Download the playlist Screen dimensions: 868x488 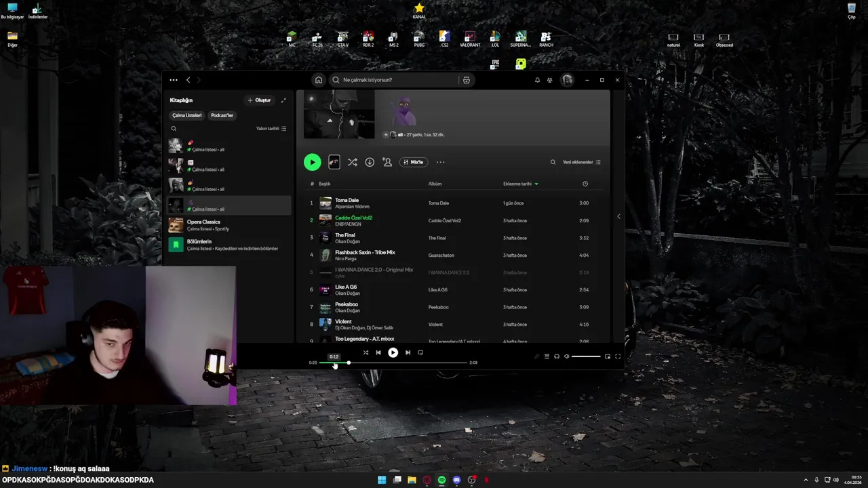click(x=370, y=162)
